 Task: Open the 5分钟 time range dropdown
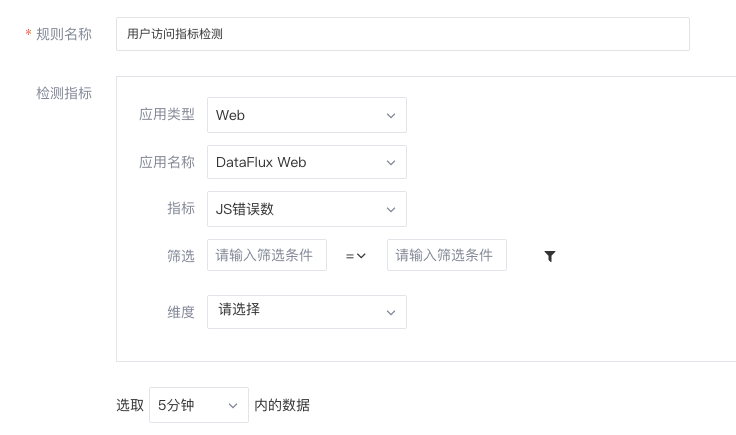click(x=199, y=405)
